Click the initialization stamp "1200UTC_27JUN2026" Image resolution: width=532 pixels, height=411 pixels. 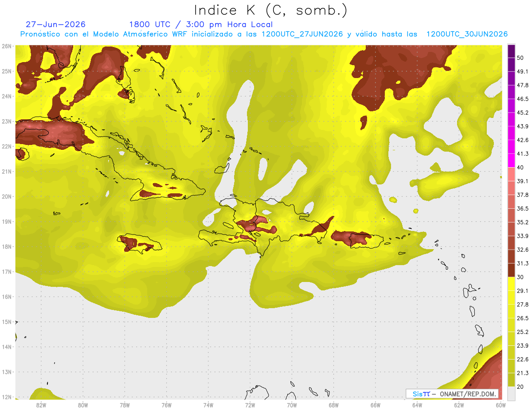click(x=302, y=34)
